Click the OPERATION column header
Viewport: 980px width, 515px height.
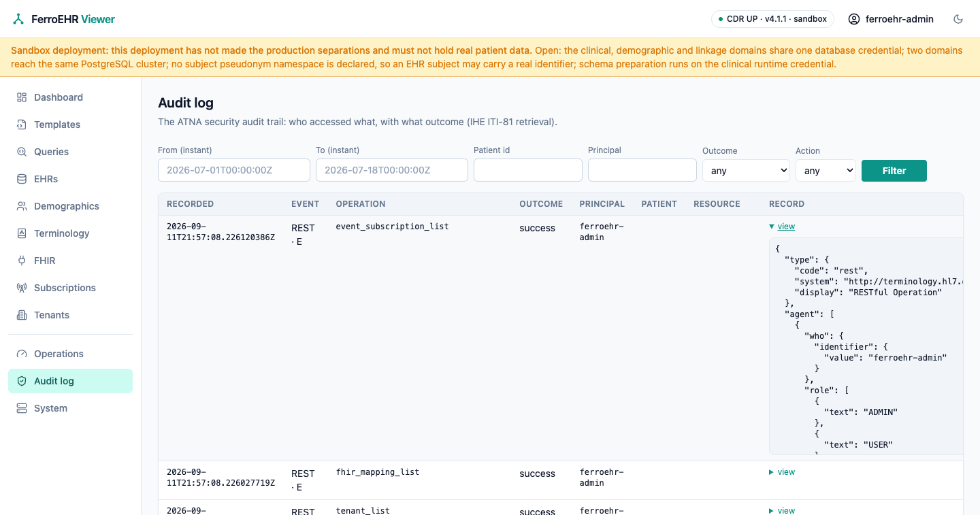361,204
